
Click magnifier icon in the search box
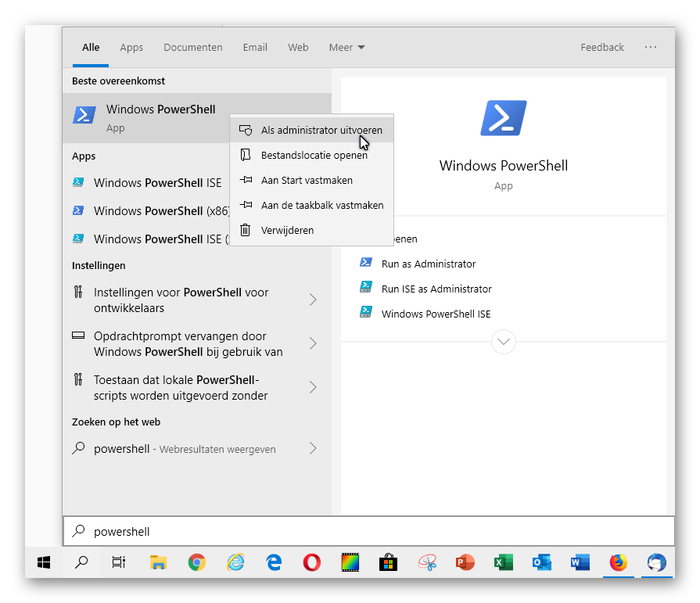pos(78,531)
